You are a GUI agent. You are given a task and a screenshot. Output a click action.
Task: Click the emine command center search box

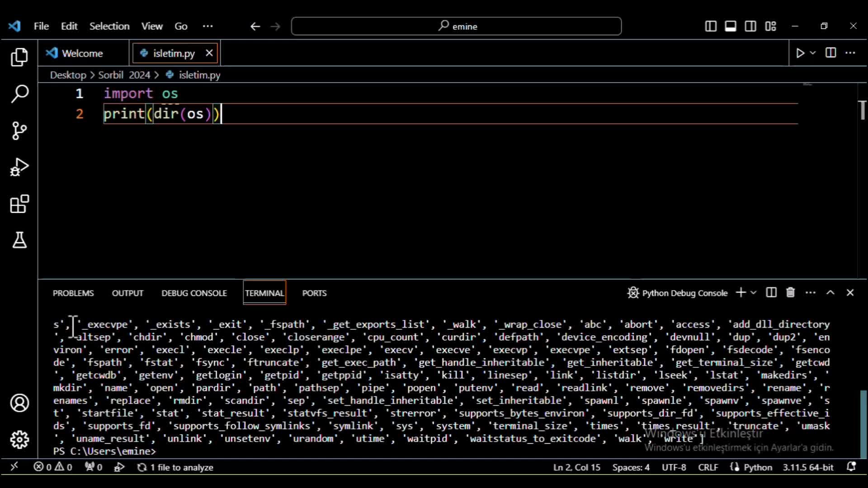pyautogui.click(x=457, y=26)
